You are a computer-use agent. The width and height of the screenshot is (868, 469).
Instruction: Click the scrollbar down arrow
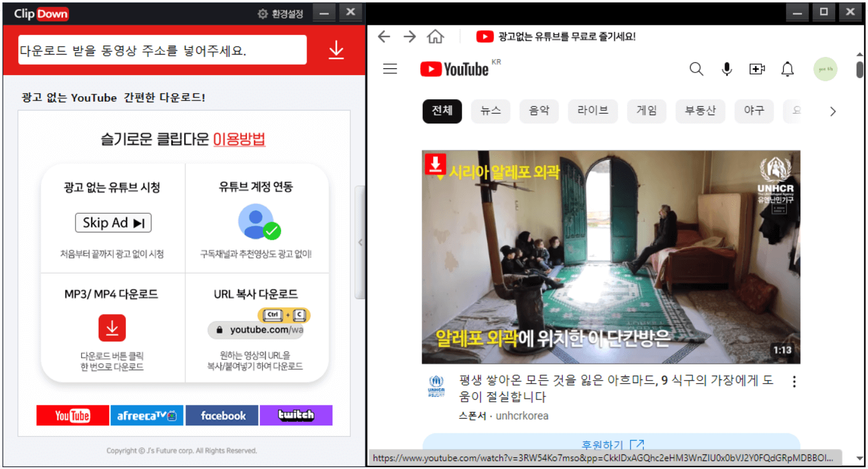click(860, 458)
